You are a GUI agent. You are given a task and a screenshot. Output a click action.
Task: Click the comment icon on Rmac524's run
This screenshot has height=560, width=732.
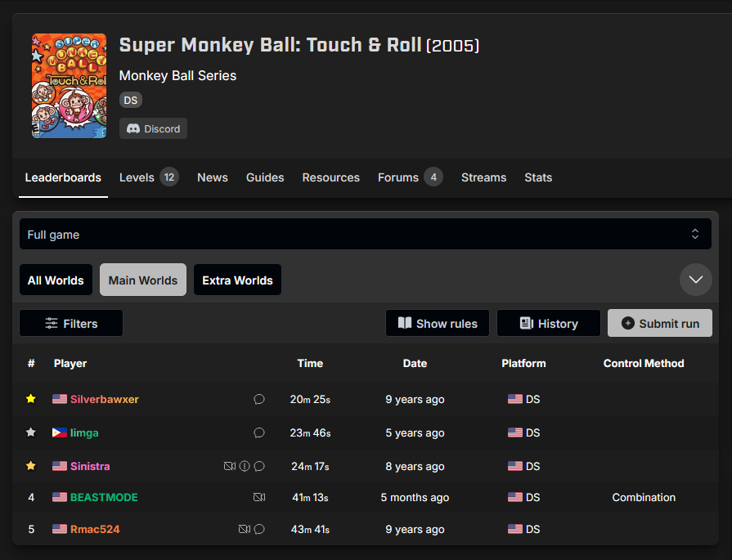coord(259,529)
